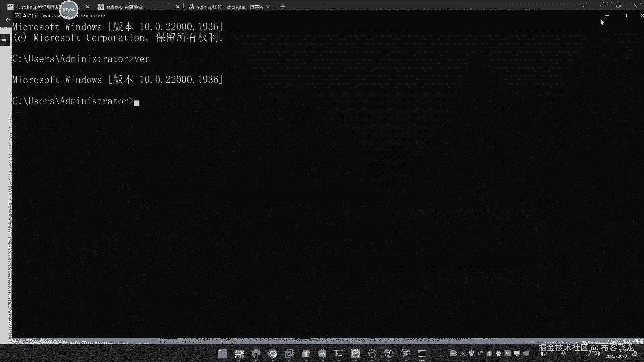This screenshot has width=644, height=362.
Task: Maximize the cmd.exe window
Action: tap(625, 15)
